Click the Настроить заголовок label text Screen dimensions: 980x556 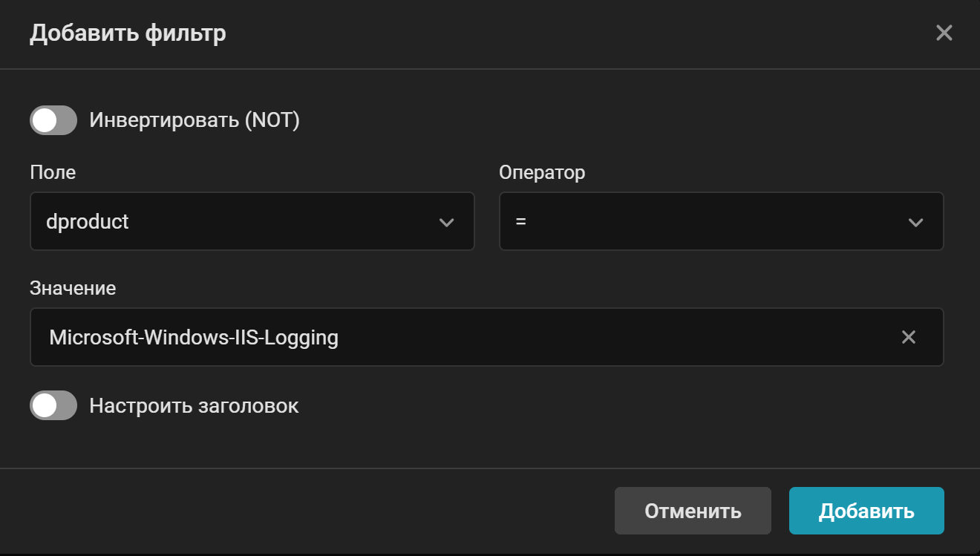[194, 405]
